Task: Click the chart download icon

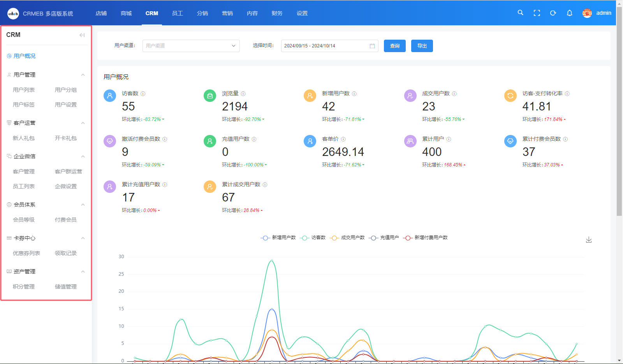Action: point(589,240)
